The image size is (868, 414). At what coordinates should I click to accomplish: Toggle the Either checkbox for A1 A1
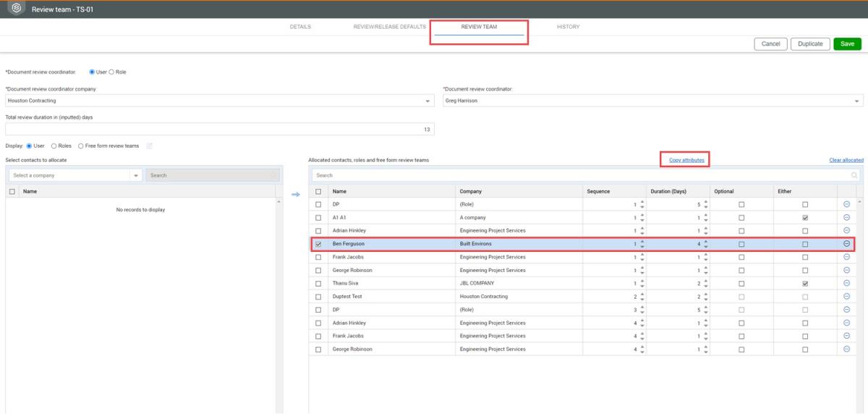coord(805,218)
